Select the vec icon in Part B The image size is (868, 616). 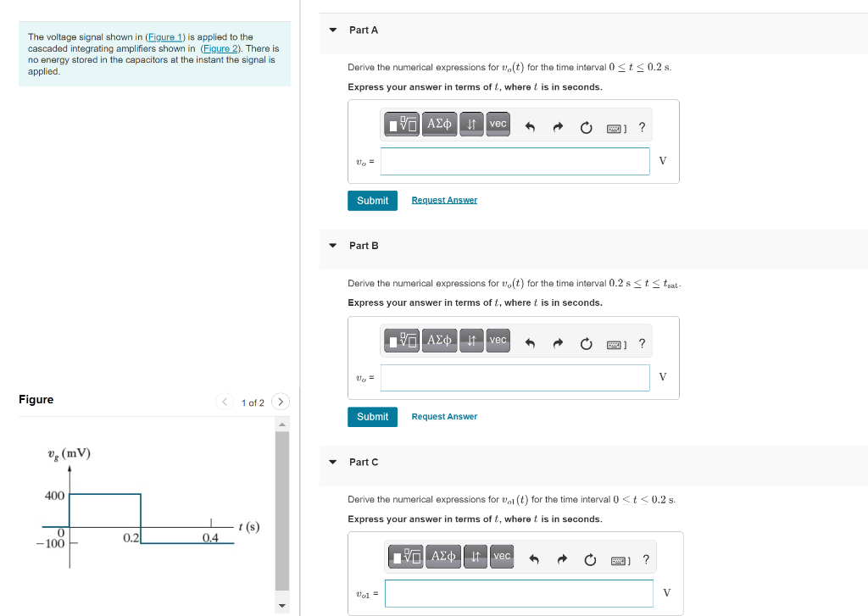498,340
